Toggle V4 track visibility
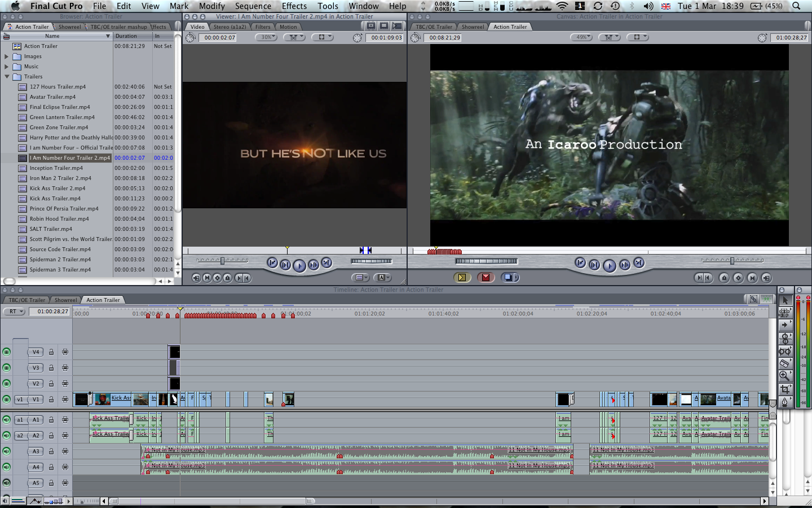 (x=6, y=352)
